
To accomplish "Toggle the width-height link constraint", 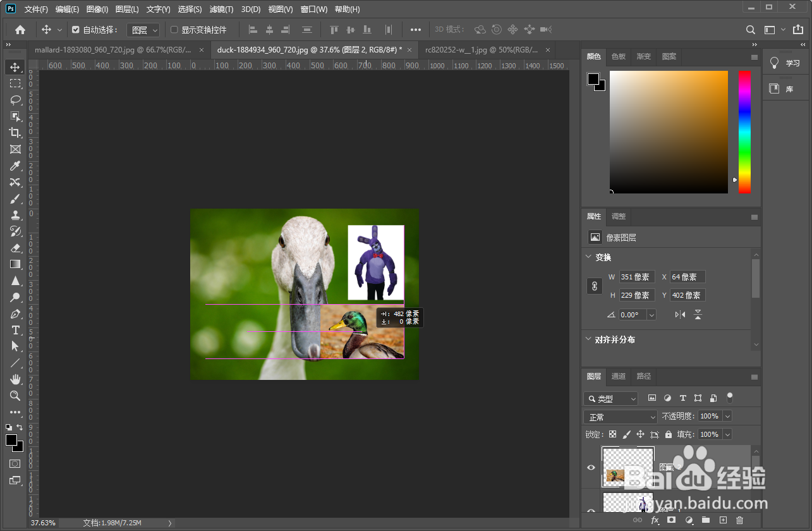I will pyautogui.click(x=594, y=286).
